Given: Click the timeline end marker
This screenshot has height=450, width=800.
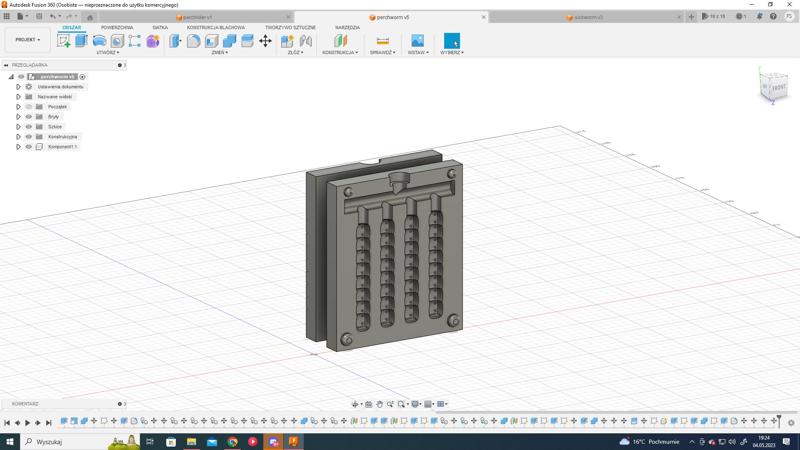Looking at the screenshot, I should pos(779,420).
